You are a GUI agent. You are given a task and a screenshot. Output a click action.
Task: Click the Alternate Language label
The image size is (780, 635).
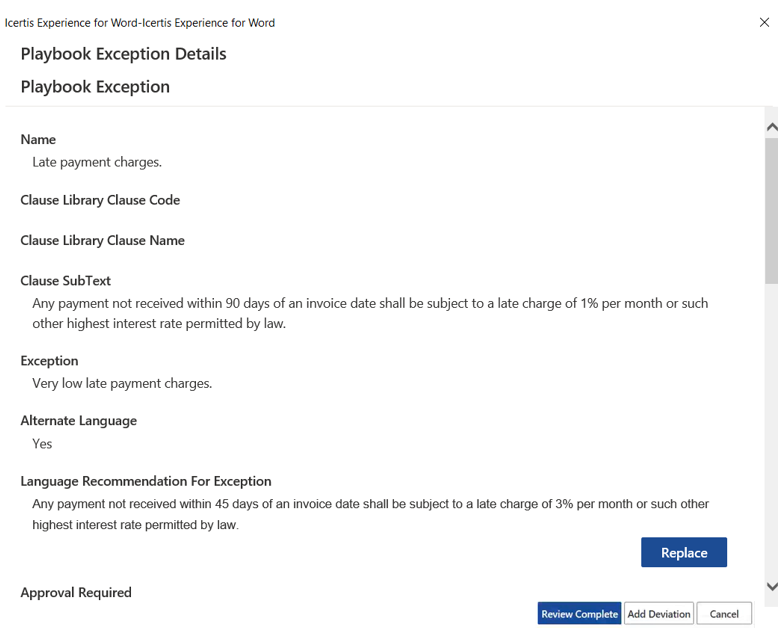78,421
